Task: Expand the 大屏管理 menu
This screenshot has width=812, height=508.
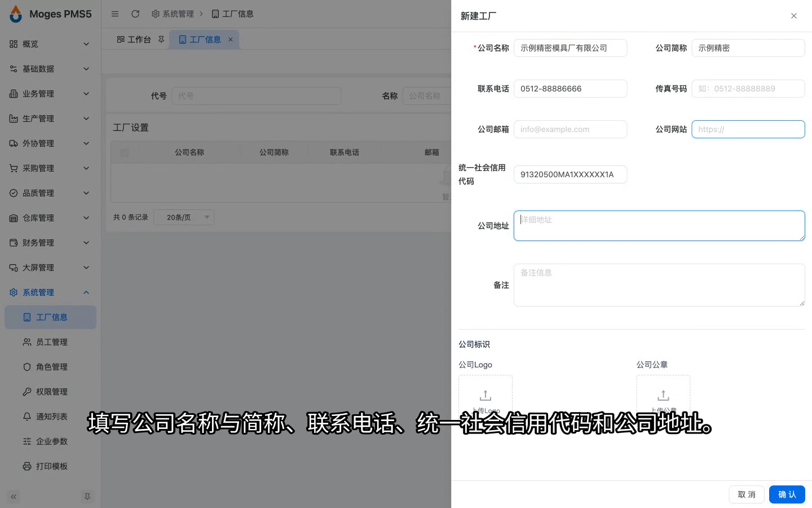Action: pyautogui.click(x=50, y=268)
